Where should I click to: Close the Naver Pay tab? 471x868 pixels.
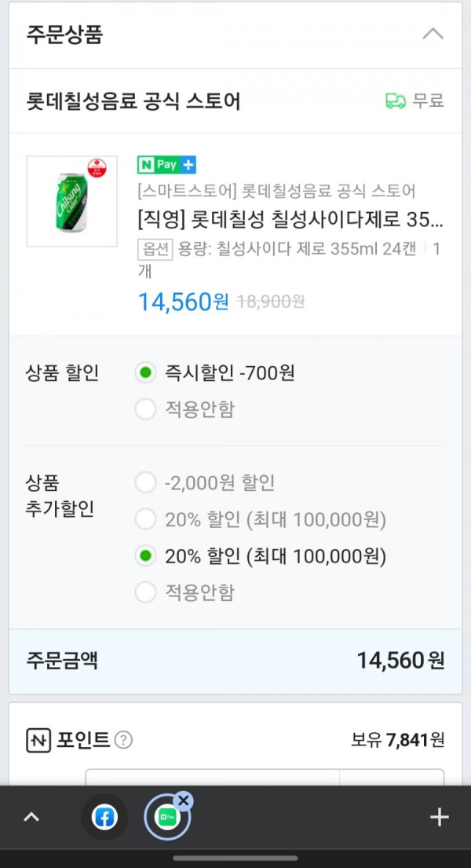coord(184,800)
